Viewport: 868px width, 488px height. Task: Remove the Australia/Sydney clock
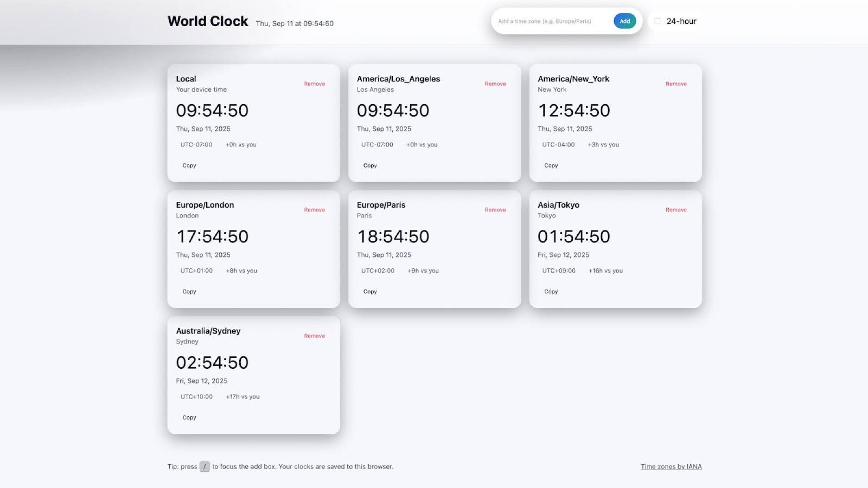[x=314, y=336]
